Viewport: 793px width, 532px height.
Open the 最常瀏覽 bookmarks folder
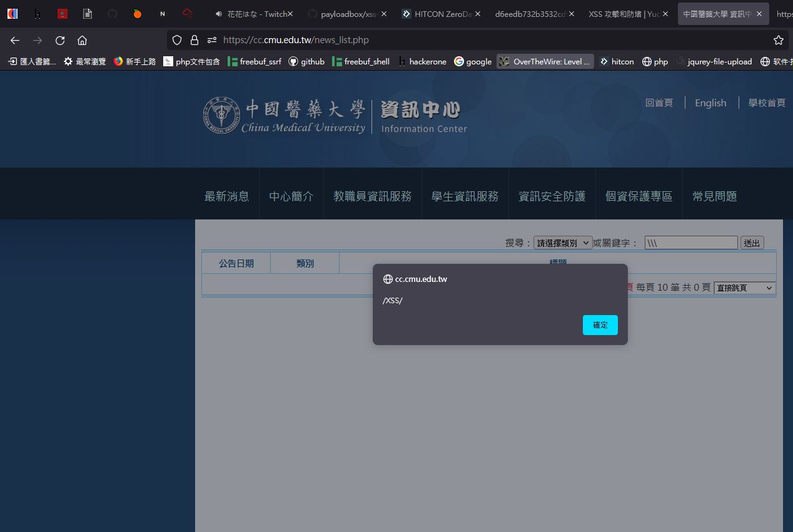point(85,61)
